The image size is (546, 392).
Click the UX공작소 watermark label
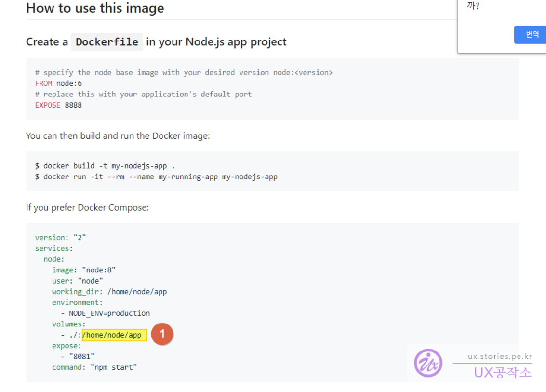tap(502, 372)
